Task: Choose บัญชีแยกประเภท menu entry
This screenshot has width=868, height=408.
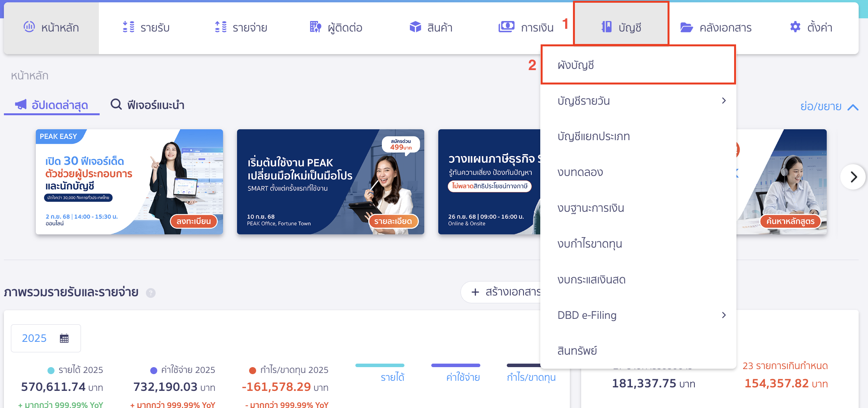Action: click(638, 136)
